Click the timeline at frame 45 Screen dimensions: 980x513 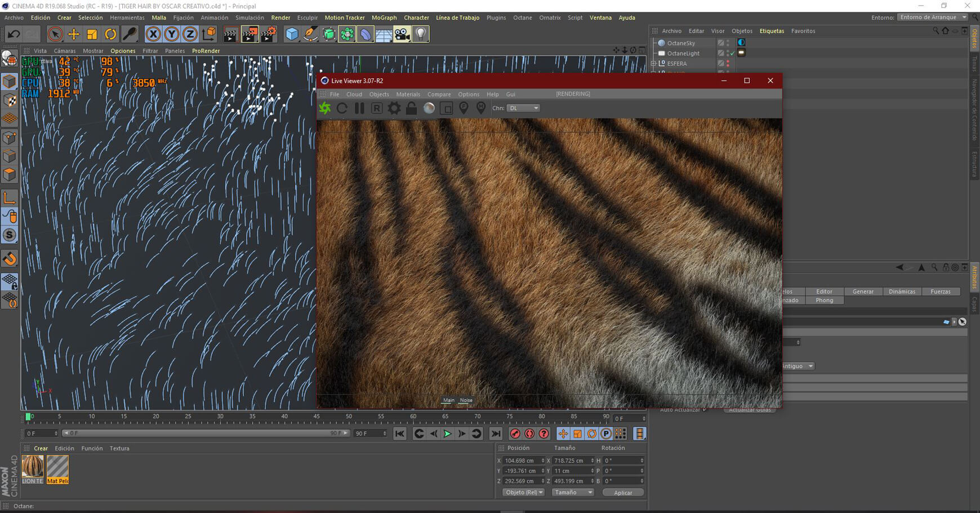tap(317, 417)
